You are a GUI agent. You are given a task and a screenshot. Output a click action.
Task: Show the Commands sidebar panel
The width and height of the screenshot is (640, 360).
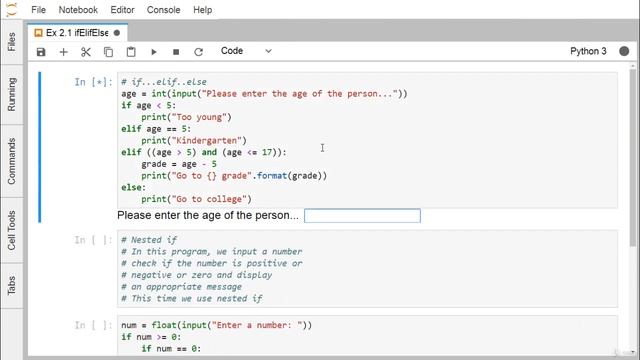(x=11, y=161)
